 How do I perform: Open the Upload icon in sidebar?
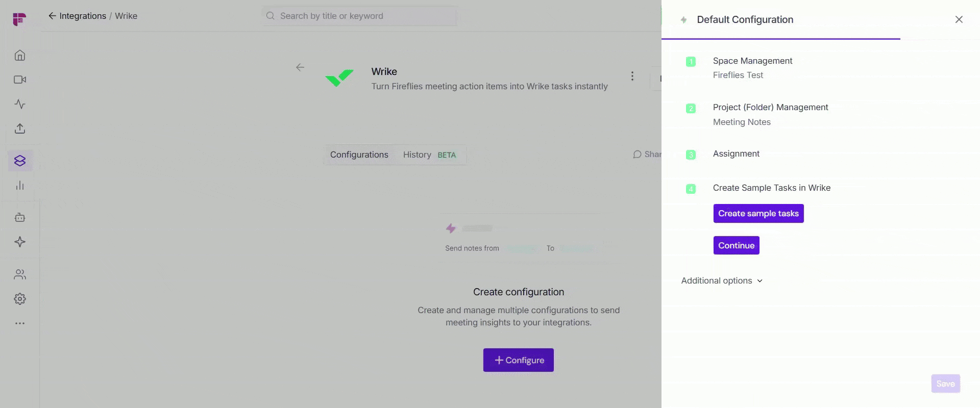[20, 129]
